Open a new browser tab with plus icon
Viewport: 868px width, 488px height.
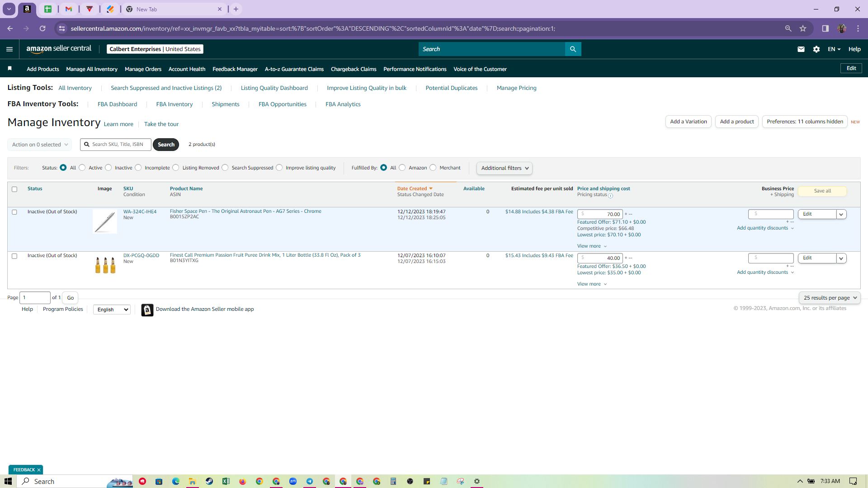[x=236, y=9]
